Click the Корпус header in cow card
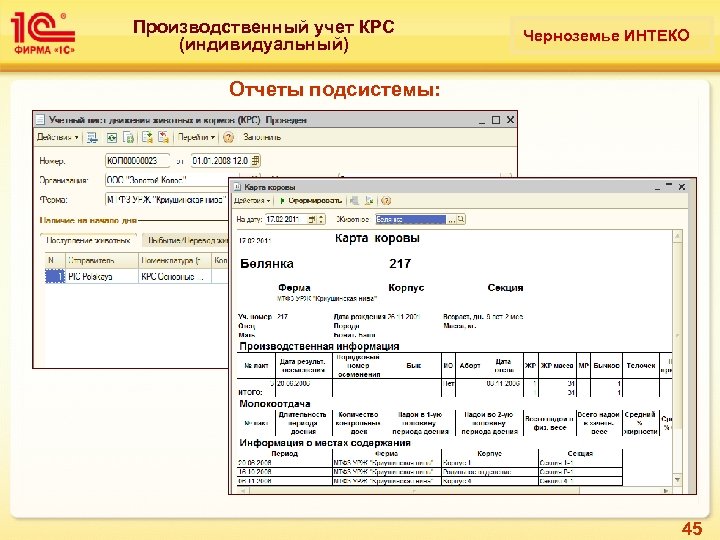 [x=406, y=287]
